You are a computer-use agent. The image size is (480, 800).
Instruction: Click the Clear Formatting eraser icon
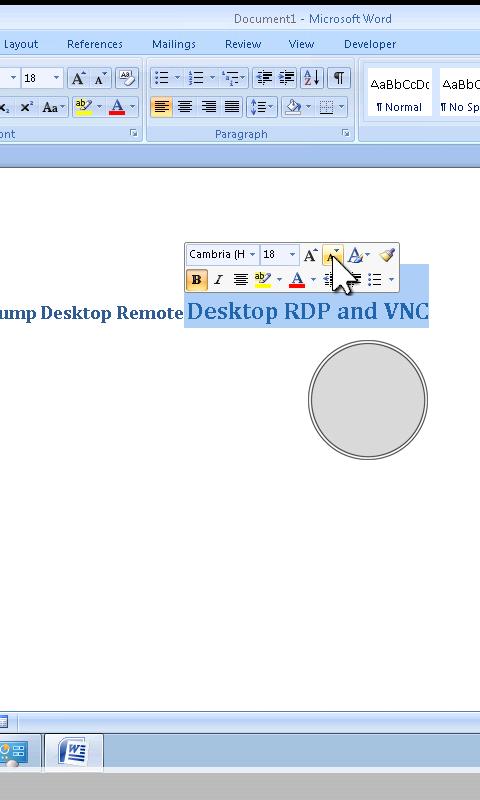click(x=127, y=78)
